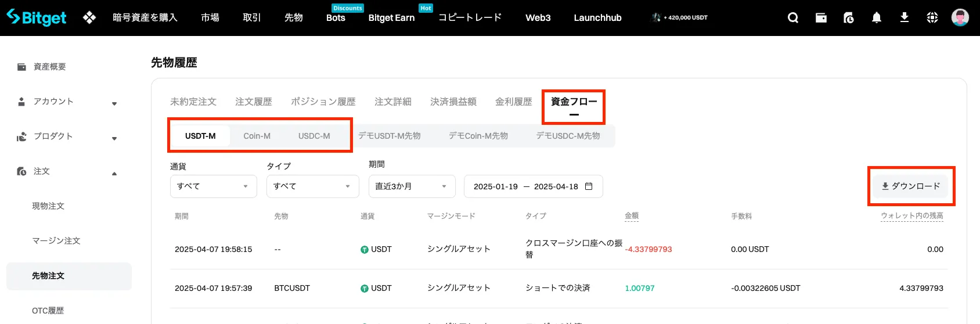The height and width of the screenshot is (324, 980).
Task: Open the 通貨 dropdown set to すべて
Action: (x=213, y=186)
